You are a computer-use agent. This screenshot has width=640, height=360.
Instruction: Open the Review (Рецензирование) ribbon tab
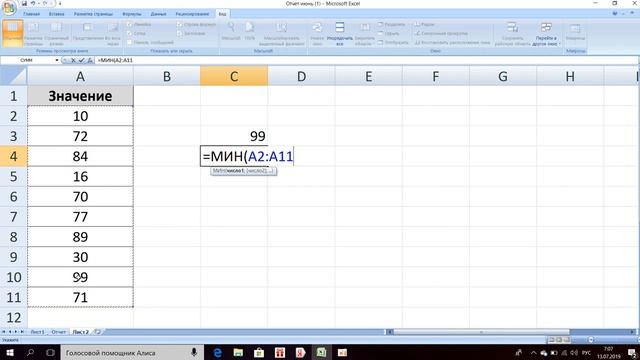coord(192,14)
